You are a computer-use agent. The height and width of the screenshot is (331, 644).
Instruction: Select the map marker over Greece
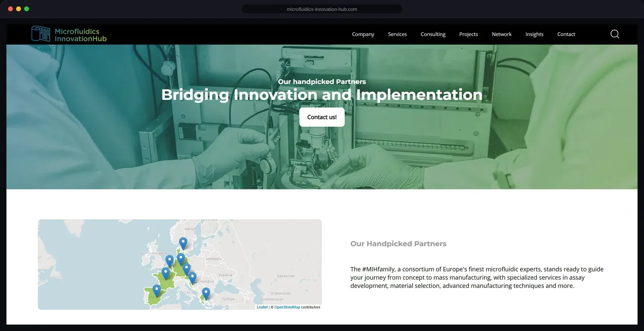click(x=206, y=294)
